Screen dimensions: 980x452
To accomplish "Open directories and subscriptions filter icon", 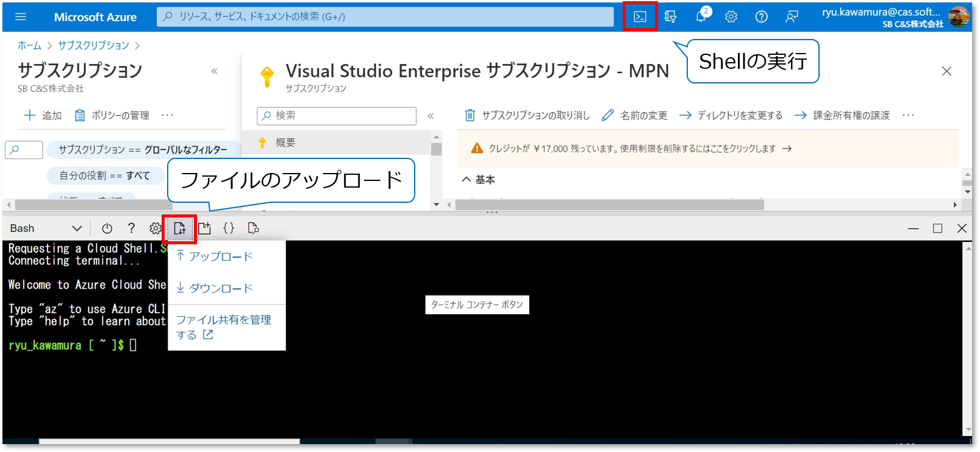I will (670, 17).
